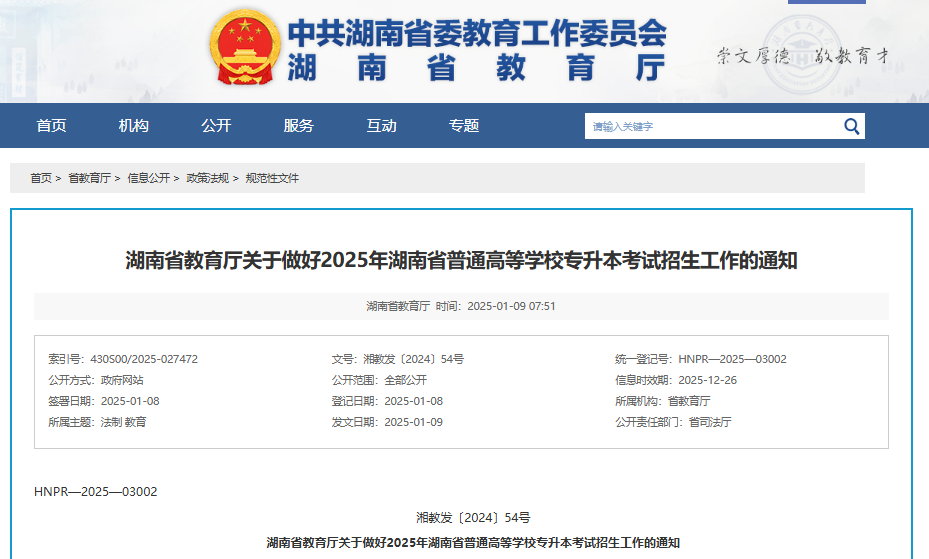Select 信息时效期 2025-12-26 entry

click(676, 380)
